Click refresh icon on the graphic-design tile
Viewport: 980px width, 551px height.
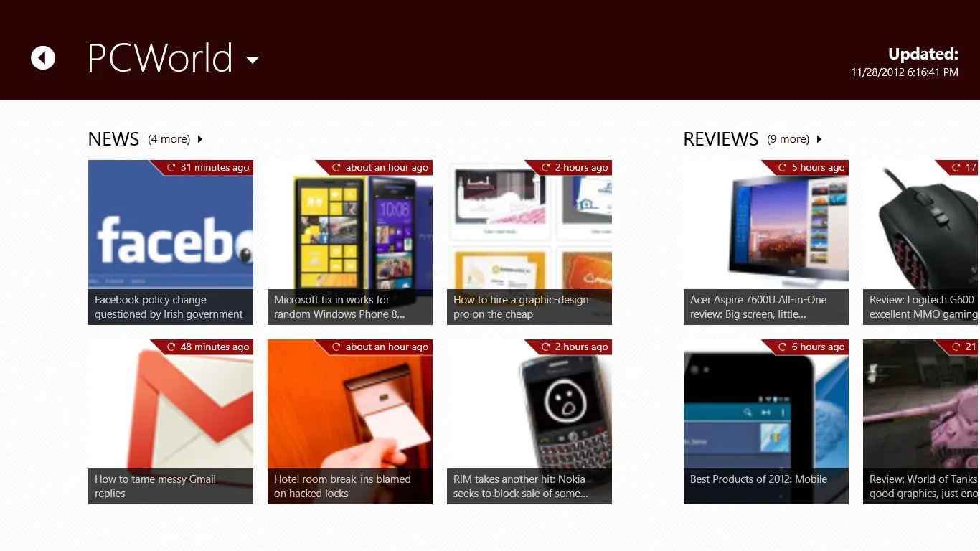pos(545,168)
